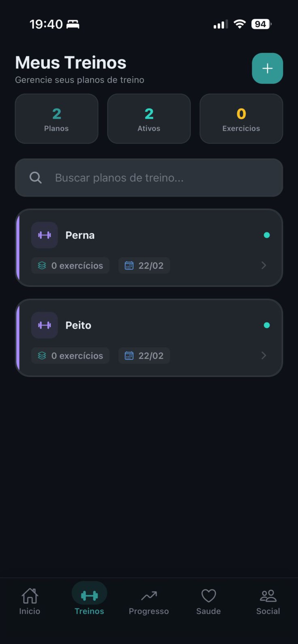Click the search magnifier icon
Image resolution: width=298 pixels, height=644 pixels.
point(36,178)
